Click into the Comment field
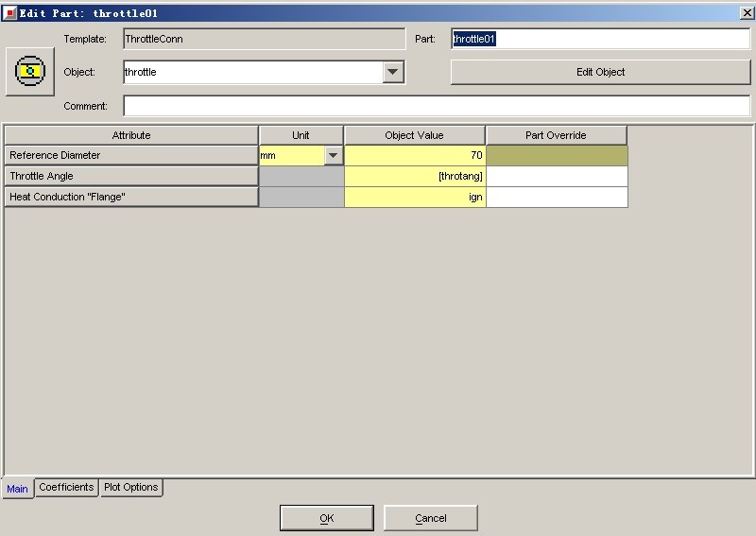The image size is (756, 536). tap(437, 106)
